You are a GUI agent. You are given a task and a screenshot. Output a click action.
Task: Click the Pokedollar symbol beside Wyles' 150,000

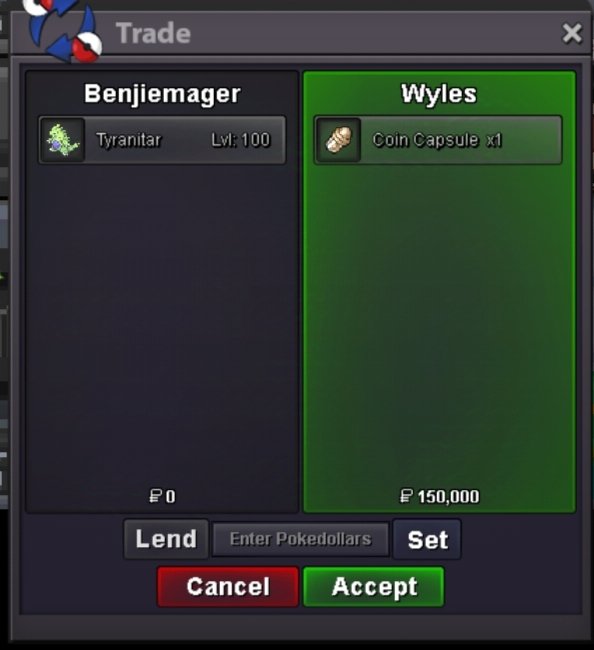pos(406,496)
